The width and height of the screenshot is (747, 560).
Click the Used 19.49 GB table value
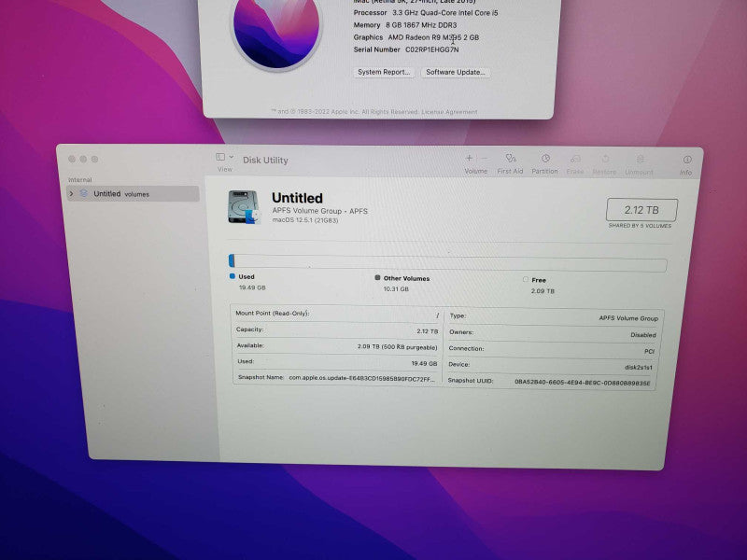pyautogui.click(x=424, y=363)
